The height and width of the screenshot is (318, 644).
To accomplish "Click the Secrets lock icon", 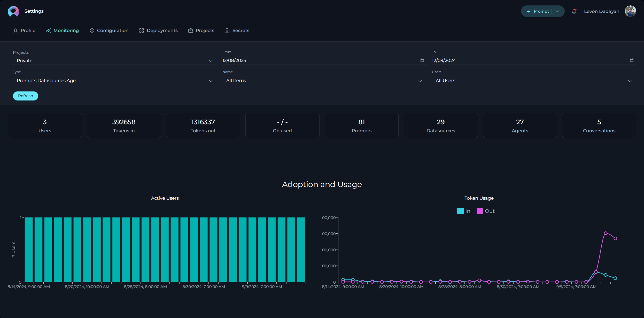I will (227, 30).
